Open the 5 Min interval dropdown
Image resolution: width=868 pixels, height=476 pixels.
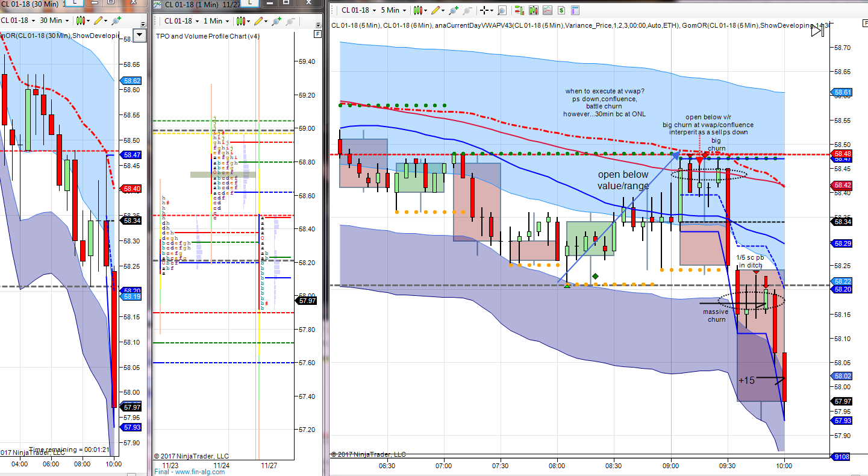click(395, 10)
